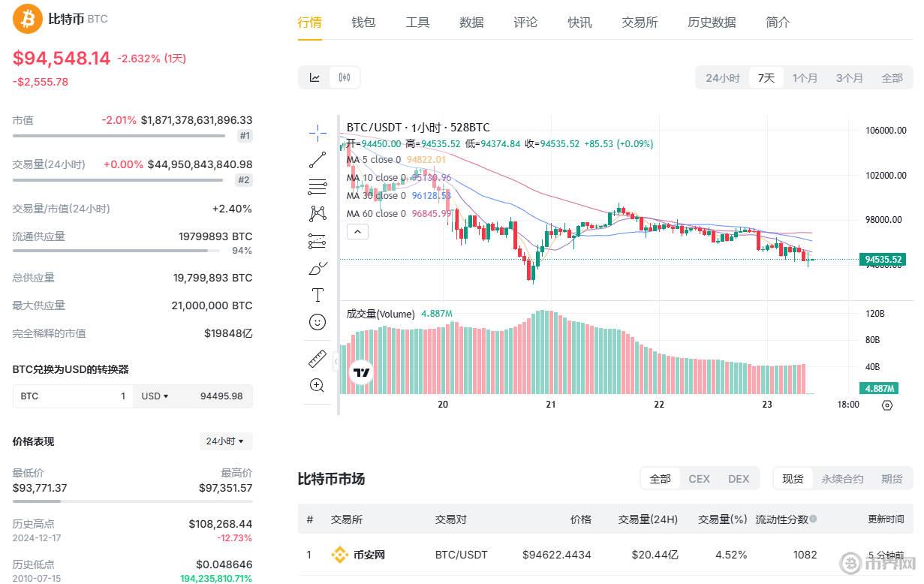Select the 24小时 chart range

(723, 78)
